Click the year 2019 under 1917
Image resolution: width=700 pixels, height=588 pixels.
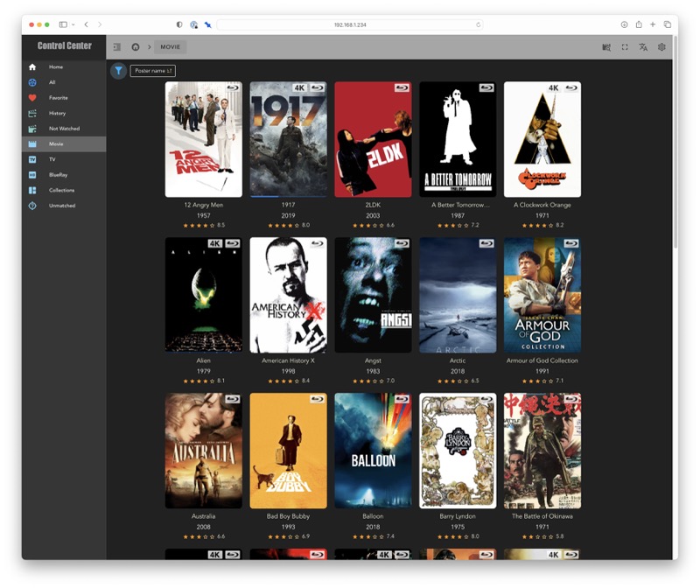[x=288, y=215]
